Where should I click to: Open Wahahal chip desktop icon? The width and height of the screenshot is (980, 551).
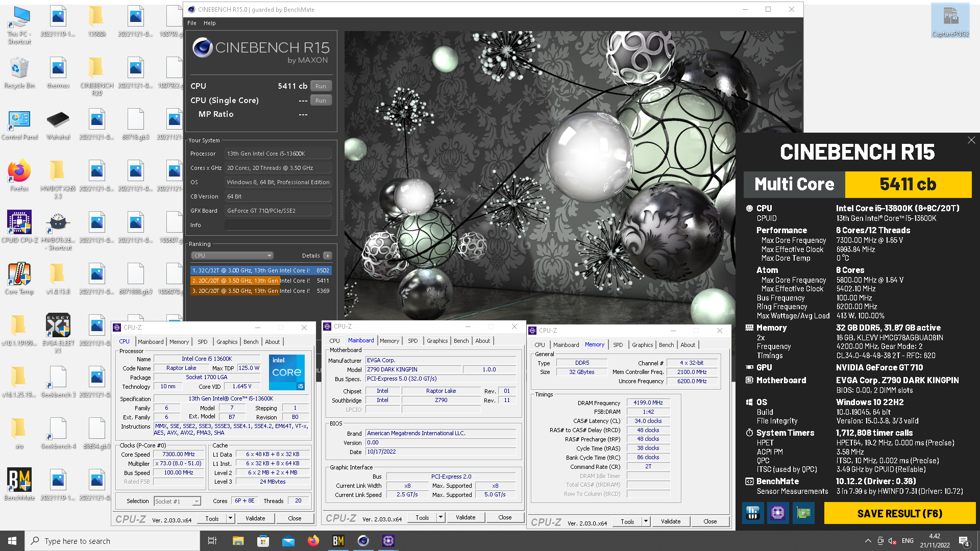tap(58, 124)
